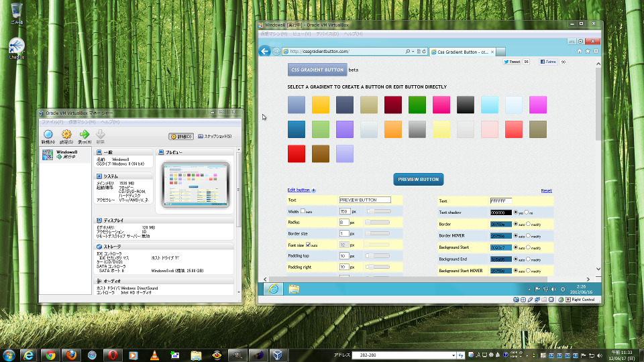Click the Audio (オーディオ) section header

point(164,281)
